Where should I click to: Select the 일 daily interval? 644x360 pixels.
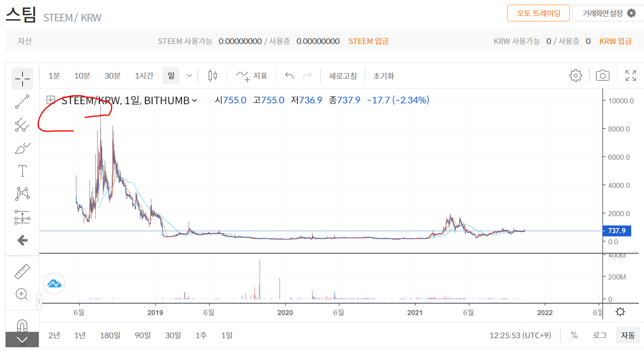[x=171, y=76]
